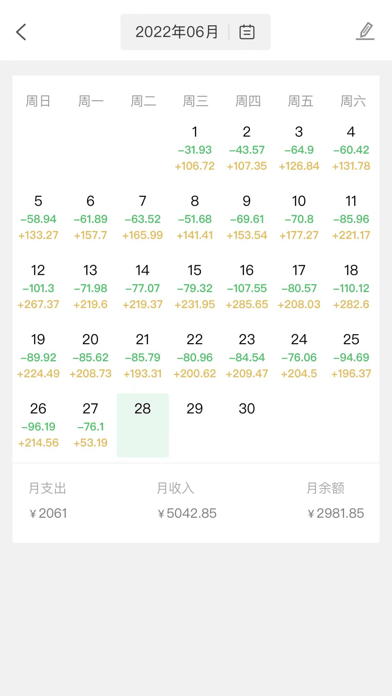The image size is (392, 696).
Task: Open the 2022年06月 month selector
Action: click(195, 32)
